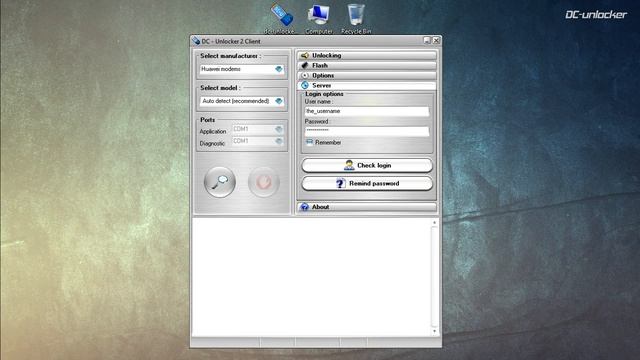This screenshot has width=640, height=360.
Task: Open Select model dropdown Auto detect
Action: (x=242, y=101)
